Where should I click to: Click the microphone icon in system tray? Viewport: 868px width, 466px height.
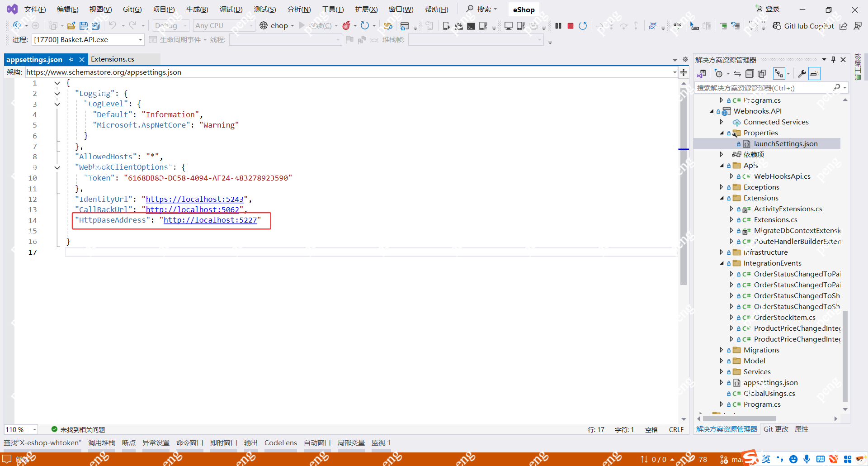point(807,459)
